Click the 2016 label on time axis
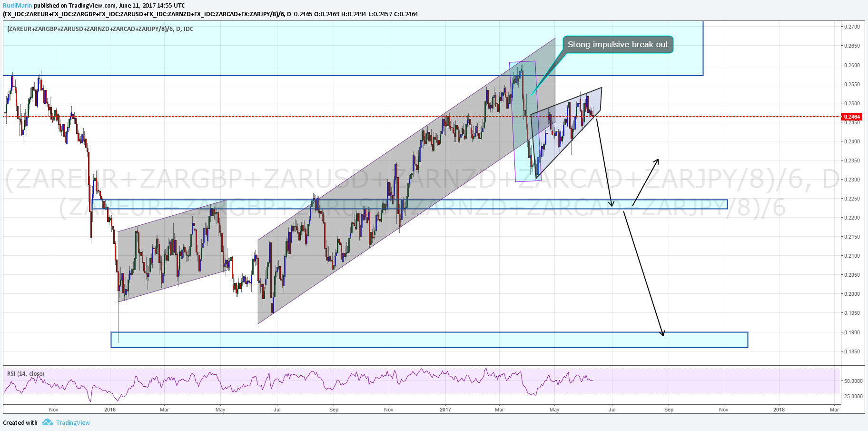Screen dimensions: 868x431 (x=110, y=410)
